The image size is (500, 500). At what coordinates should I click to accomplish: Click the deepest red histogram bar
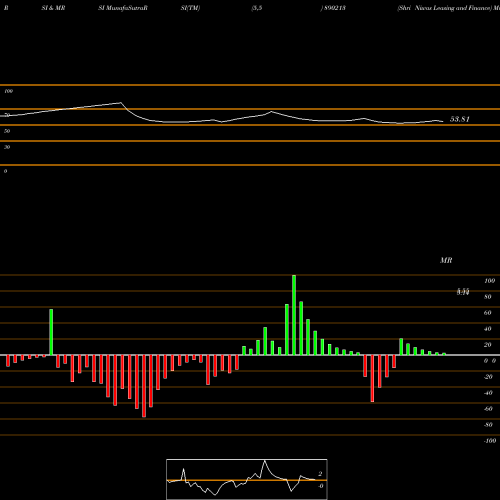click(x=144, y=386)
